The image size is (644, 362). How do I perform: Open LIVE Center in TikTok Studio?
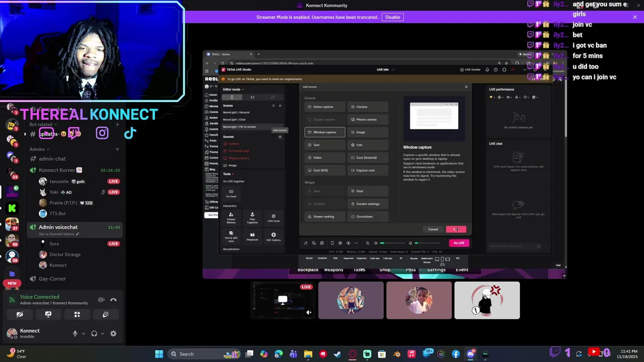click(x=470, y=69)
